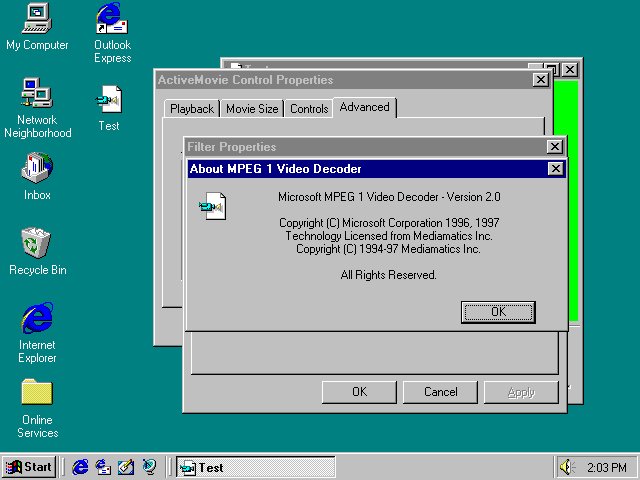Open the volume control tray icon
Screen dimensions: 640x480
click(x=567, y=467)
